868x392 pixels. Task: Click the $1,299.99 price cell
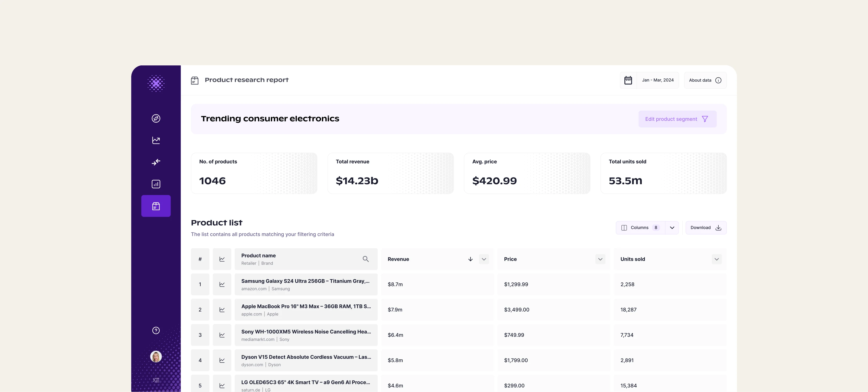(554, 284)
